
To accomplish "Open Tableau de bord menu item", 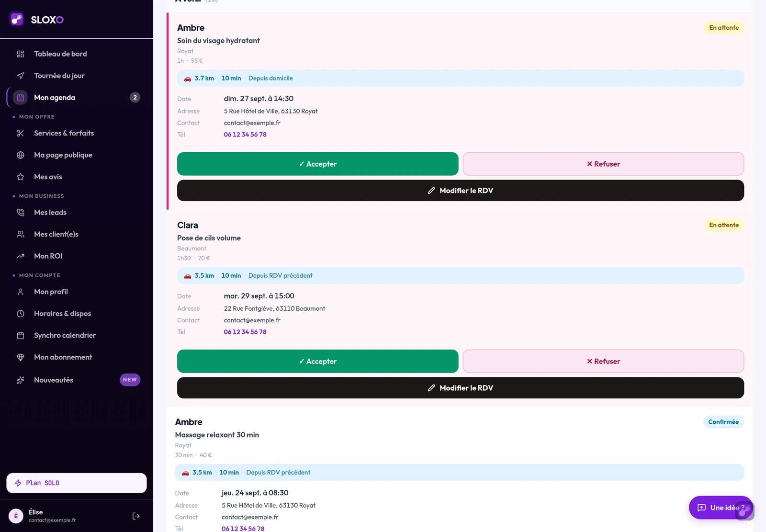I will [77, 54].
